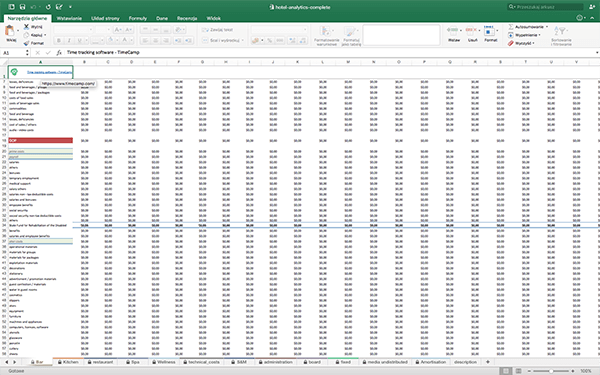
Task: Click Wypełnienie fill button
Action: [x=524, y=35]
